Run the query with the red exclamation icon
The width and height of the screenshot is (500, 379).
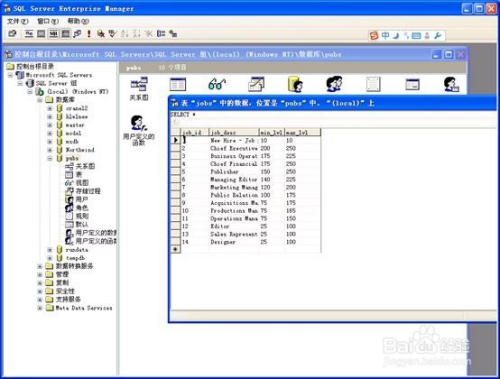(x=89, y=34)
